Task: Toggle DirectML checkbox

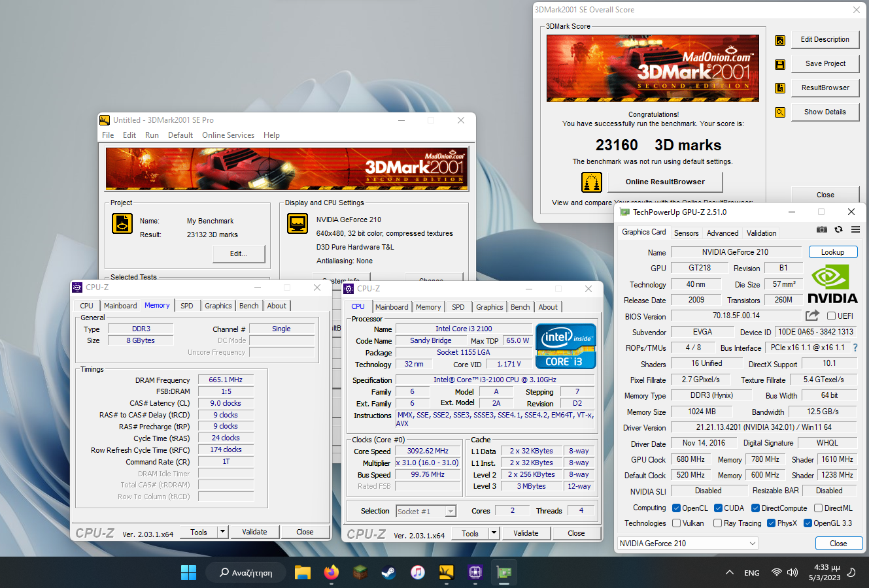Action: tap(818, 508)
